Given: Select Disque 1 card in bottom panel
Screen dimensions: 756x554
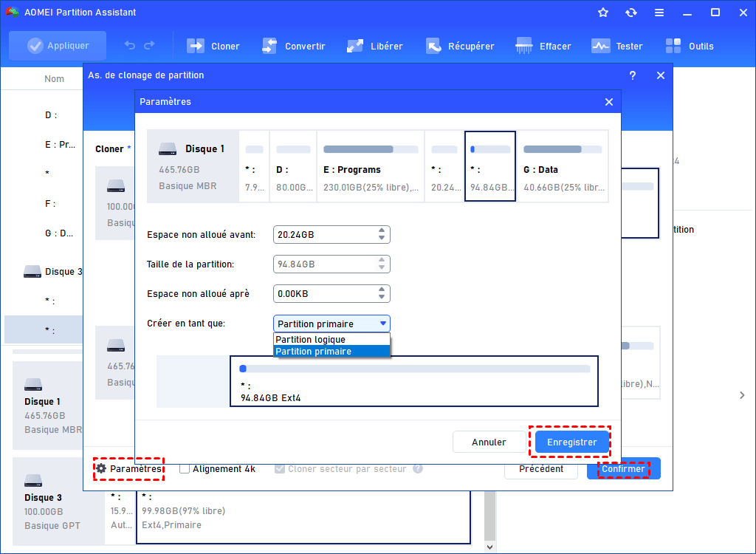Looking at the screenshot, I should click(48, 406).
